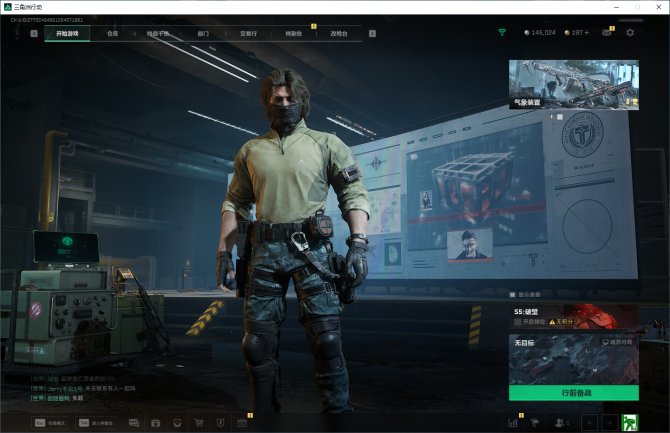Add teammate in first empty plus slot

589,423
